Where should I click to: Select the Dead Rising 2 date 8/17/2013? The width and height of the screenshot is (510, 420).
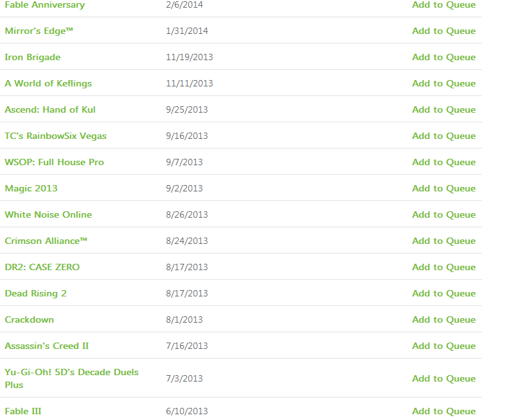pos(187,293)
